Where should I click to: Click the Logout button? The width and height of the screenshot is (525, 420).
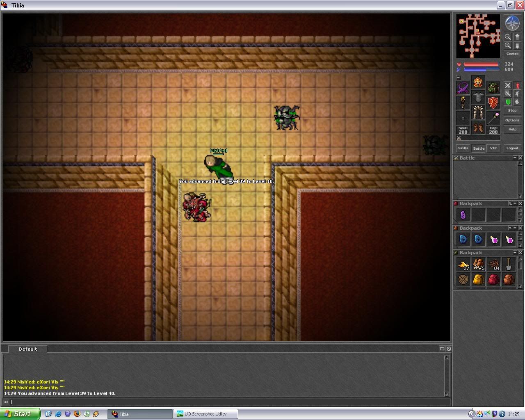point(512,148)
